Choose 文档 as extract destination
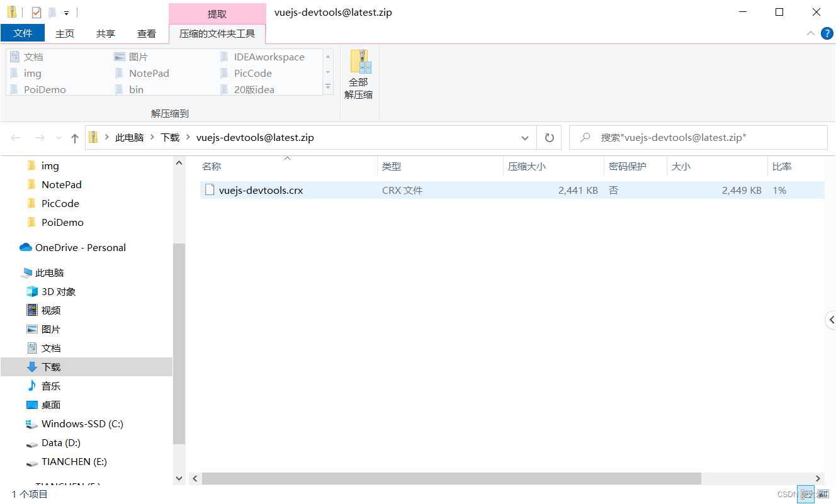Image resolution: width=836 pixels, height=504 pixels. (27, 57)
